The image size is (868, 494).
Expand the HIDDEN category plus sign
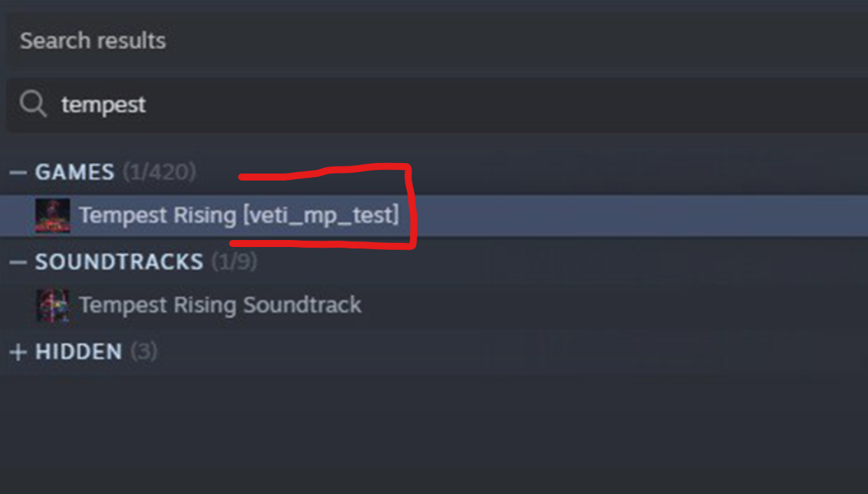18,351
